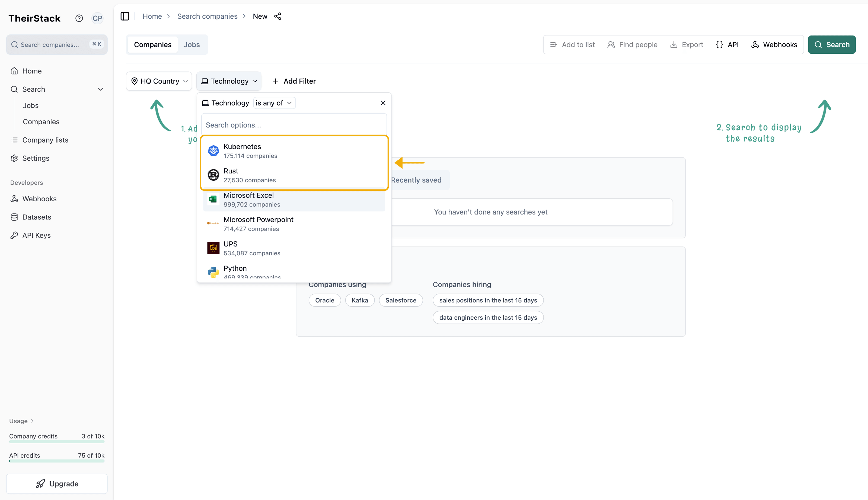This screenshot has width=868, height=500.
Task: Open API Keys from the sidebar
Action: pos(36,235)
